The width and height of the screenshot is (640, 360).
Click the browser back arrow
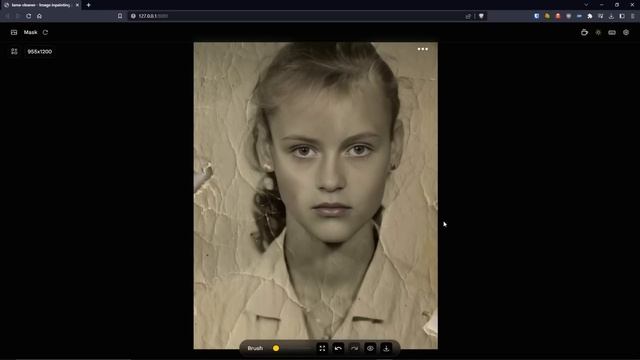pos(7,16)
